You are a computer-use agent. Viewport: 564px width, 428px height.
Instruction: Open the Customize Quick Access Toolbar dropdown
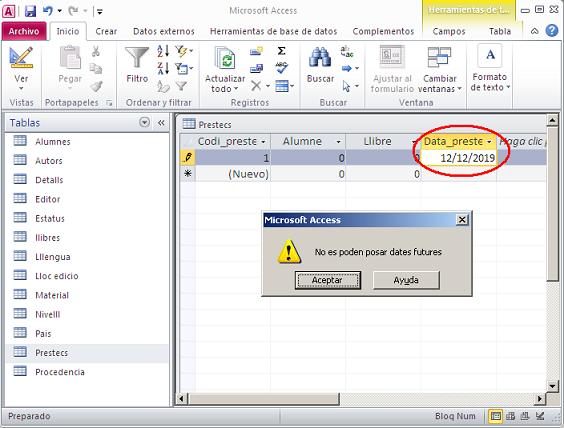click(100, 12)
